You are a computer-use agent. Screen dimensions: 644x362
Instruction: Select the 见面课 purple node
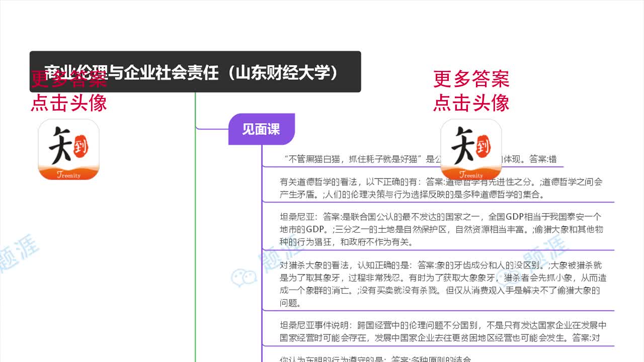262,129
